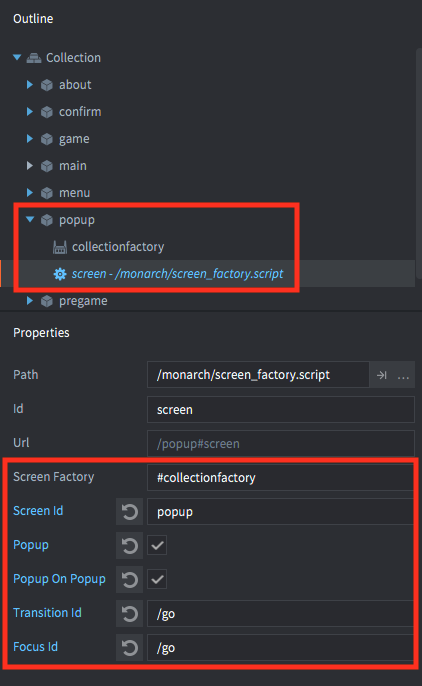Select the collectionfactory component icon

point(60,247)
